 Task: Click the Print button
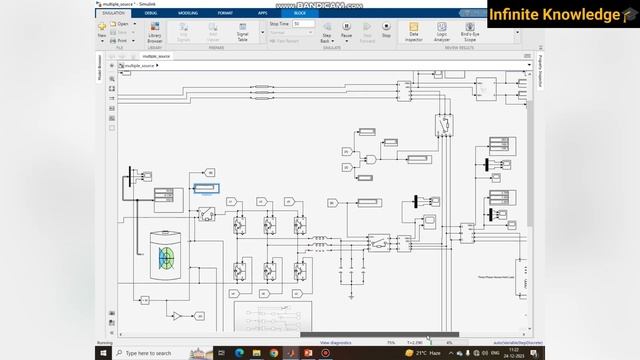119,41
